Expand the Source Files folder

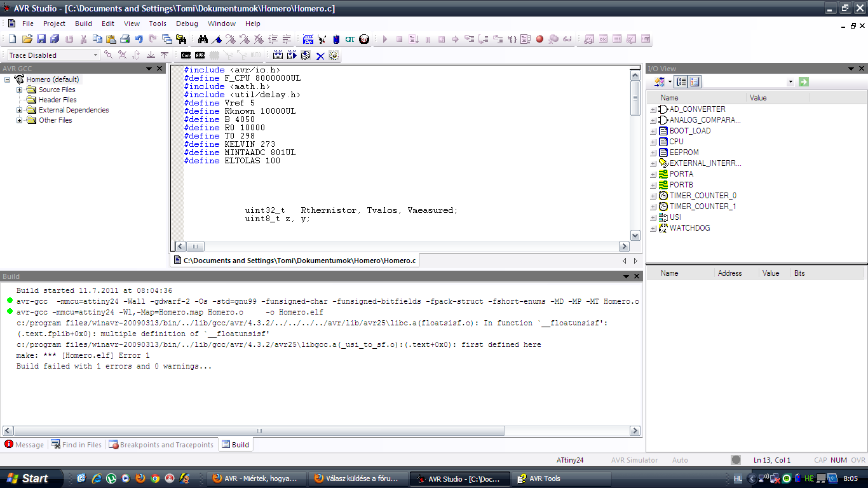(20, 90)
